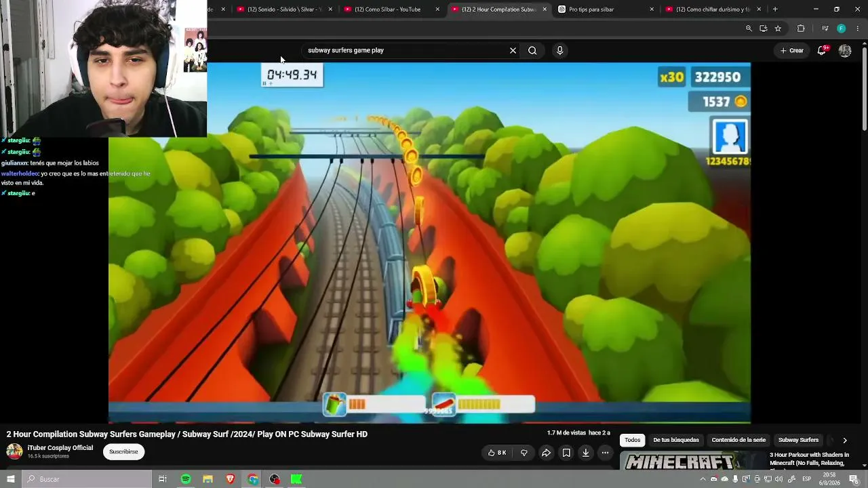Viewport: 868px width, 488px height.
Task: Click the '1.7 M de vistas' text
Action: coord(566,433)
